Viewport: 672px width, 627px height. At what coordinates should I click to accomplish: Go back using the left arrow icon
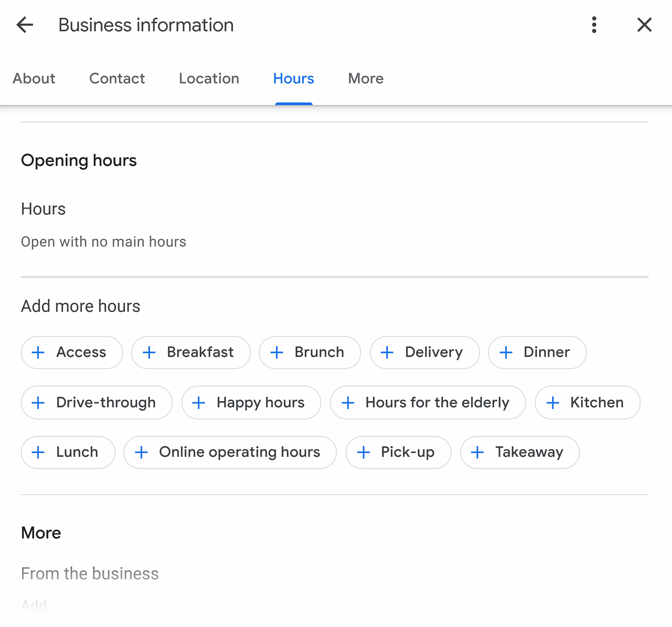25,25
